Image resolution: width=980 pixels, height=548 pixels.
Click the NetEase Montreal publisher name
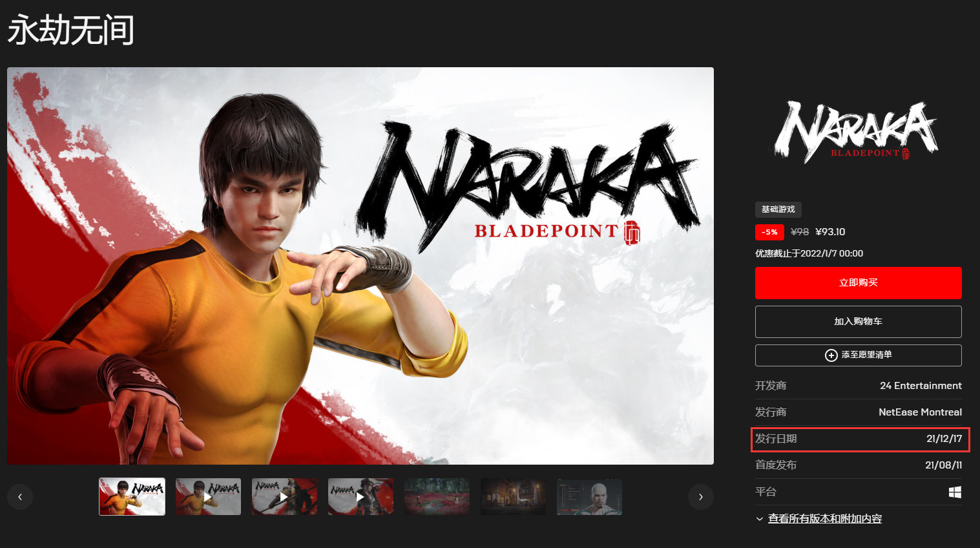pyautogui.click(x=920, y=412)
